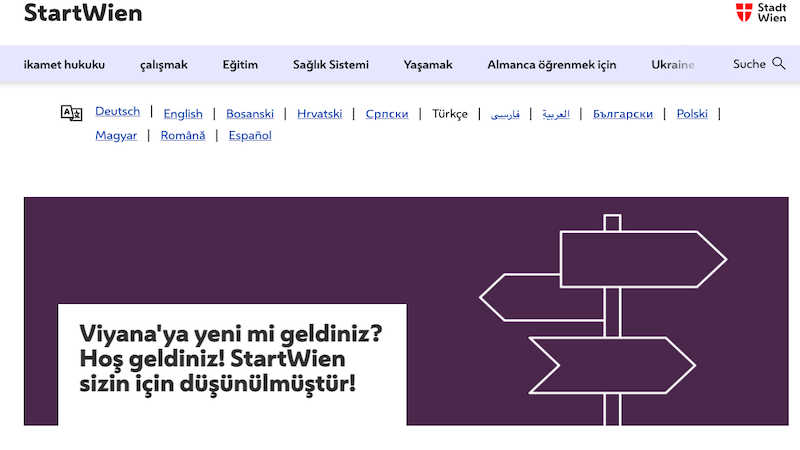Switch language to Hrvatski
This screenshot has width=800, height=450.
319,114
